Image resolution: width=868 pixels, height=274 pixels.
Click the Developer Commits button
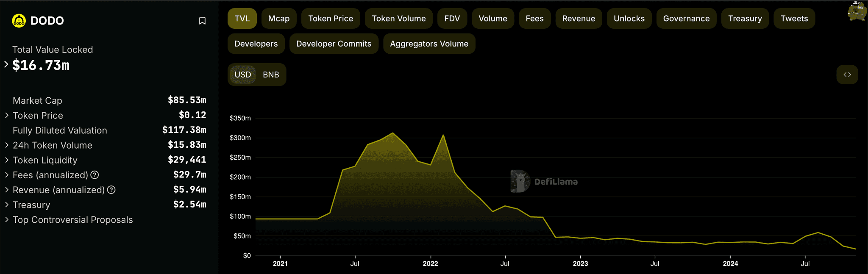tap(334, 44)
